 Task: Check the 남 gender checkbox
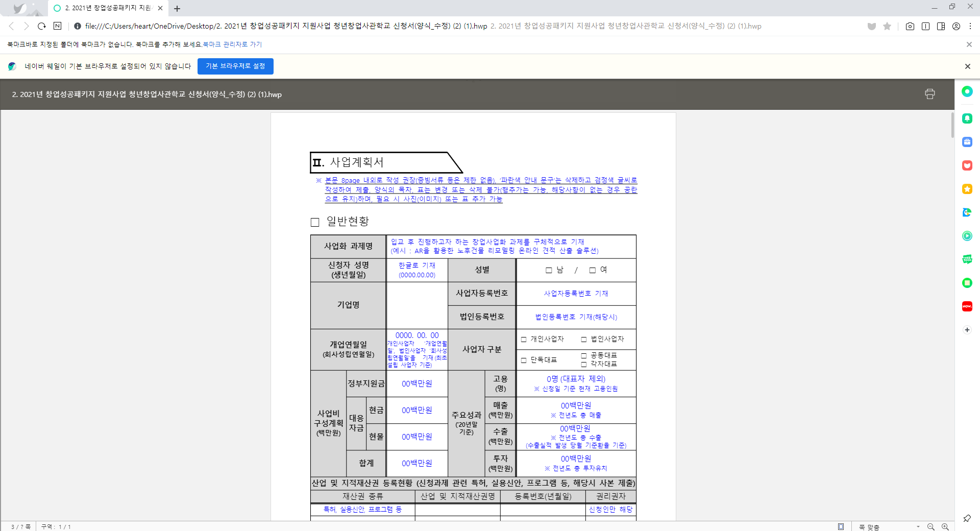(x=549, y=270)
